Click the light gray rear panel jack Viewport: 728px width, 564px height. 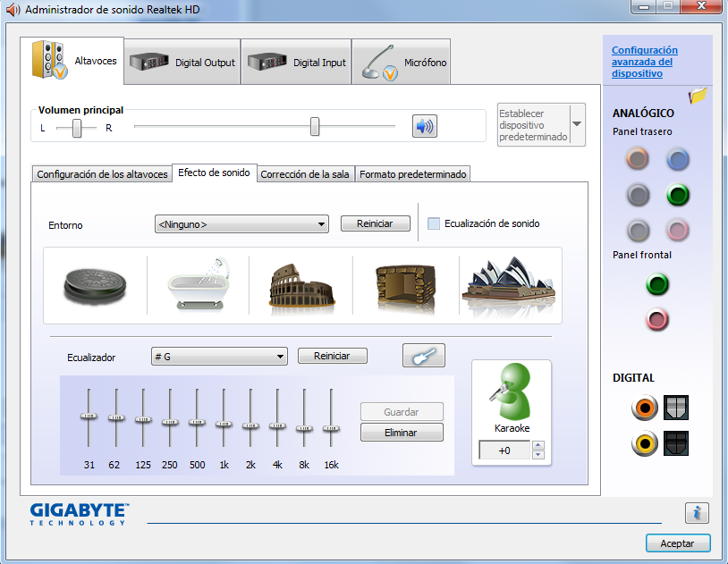(638, 231)
